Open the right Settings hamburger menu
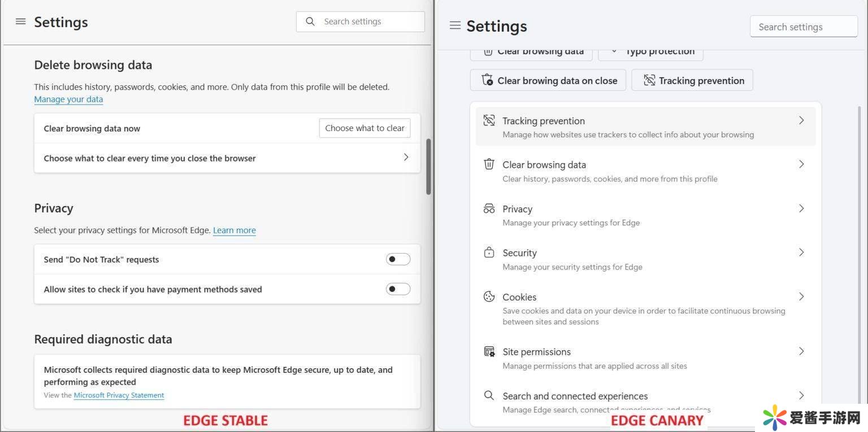 click(x=455, y=25)
